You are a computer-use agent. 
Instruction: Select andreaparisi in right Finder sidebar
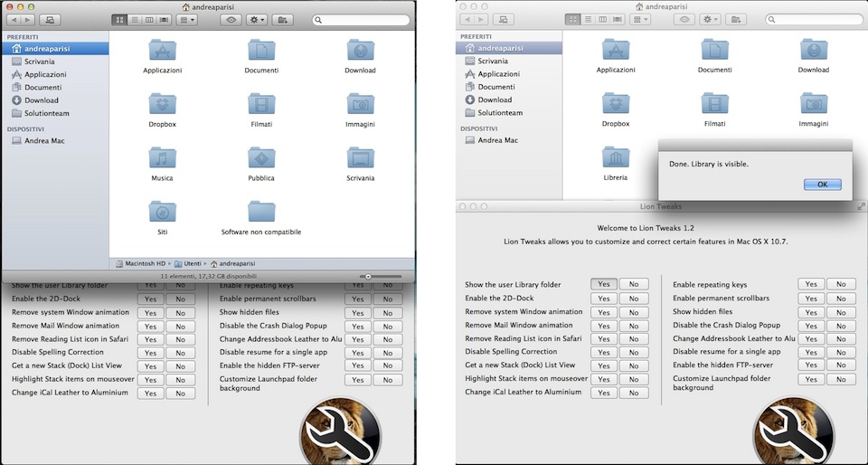[x=509, y=48]
